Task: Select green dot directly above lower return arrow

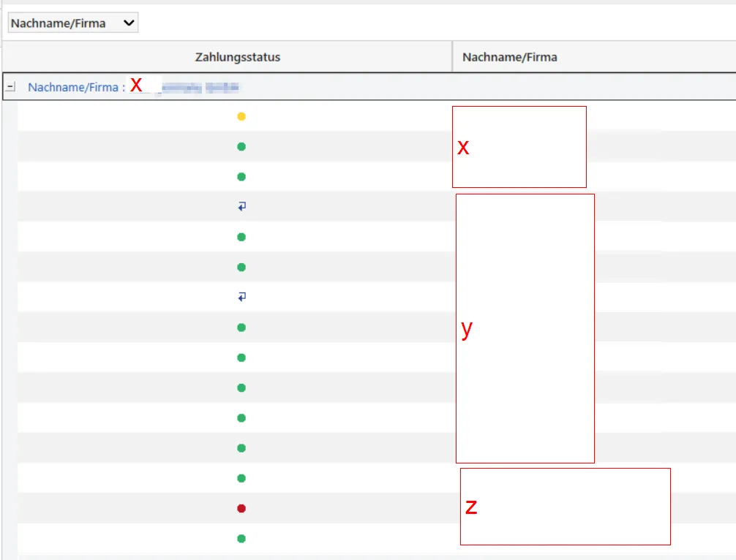Action: coord(241,268)
